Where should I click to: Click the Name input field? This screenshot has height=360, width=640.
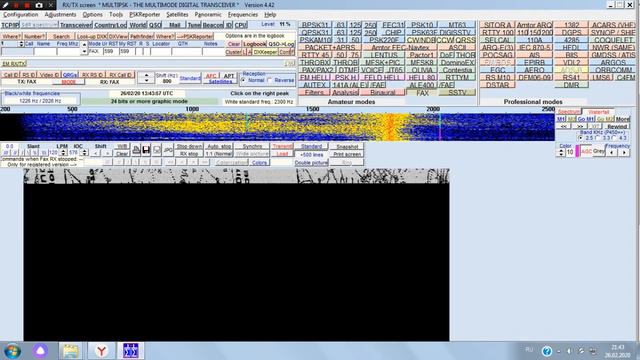pyautogui.click(x=45, y=51)
